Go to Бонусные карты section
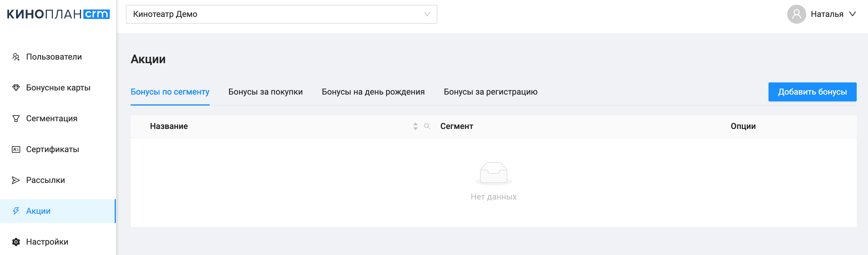This screenshot has height=255, width=868. pos(58,88)
